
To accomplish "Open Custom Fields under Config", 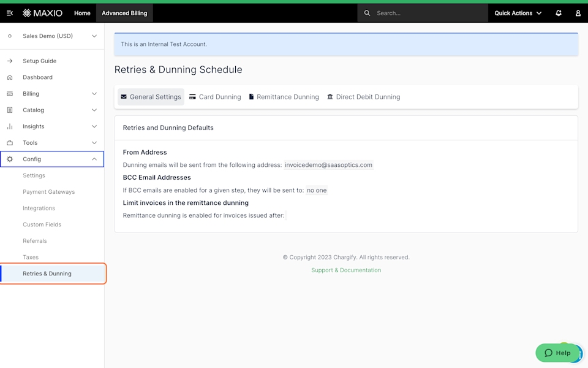I will (x=42, y=224).
